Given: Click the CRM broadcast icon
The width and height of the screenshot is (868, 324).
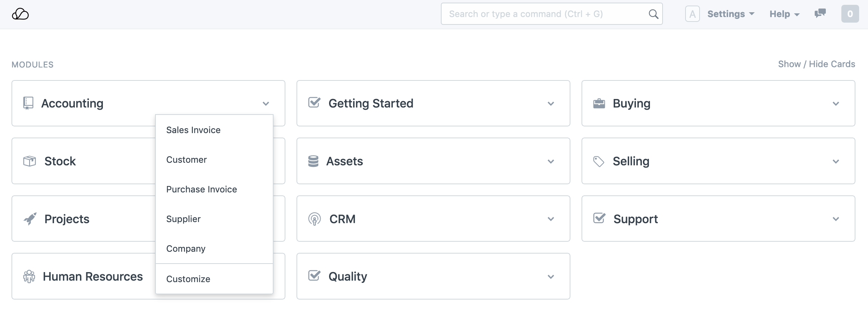Looking at the screenshot, I should coord(314,219).
